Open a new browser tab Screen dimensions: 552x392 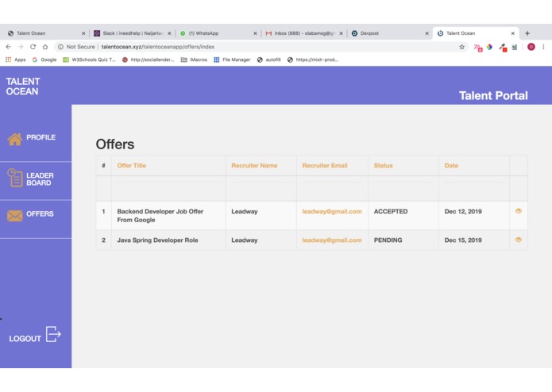[527, 33]
